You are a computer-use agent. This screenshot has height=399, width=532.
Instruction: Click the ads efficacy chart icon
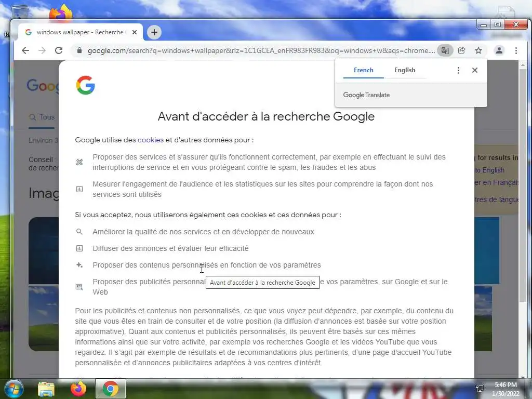[x=79, y=248]
